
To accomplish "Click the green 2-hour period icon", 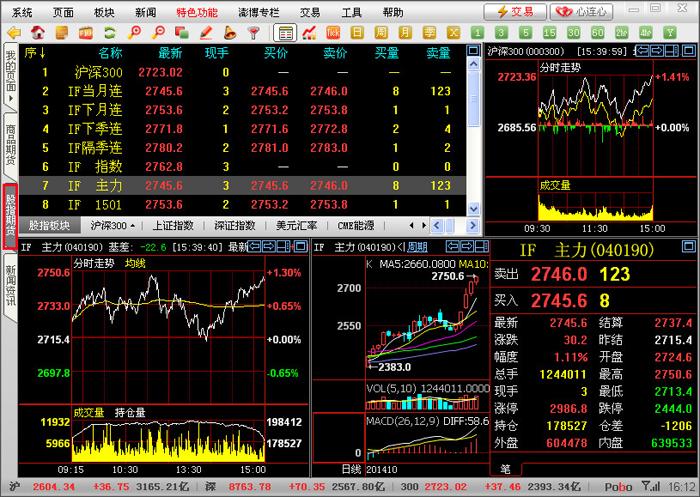I will pyautogui.click(x=621, y=33).
